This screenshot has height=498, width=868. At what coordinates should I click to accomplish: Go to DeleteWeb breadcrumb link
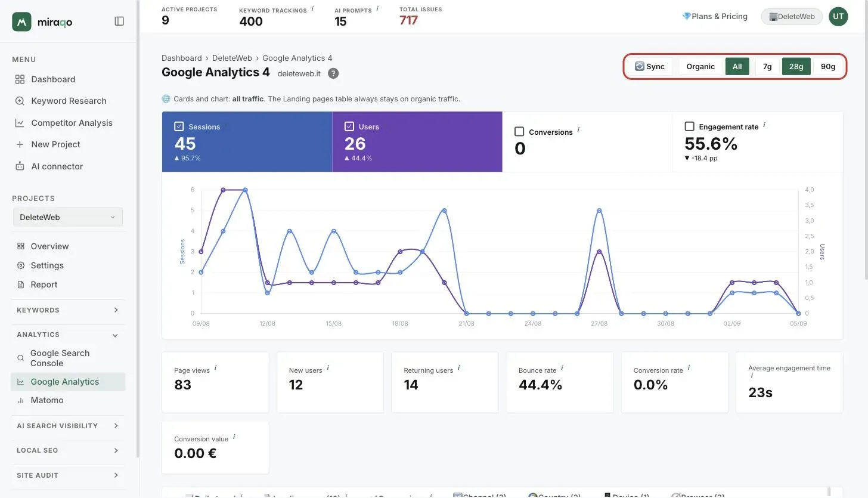(232, 58)
